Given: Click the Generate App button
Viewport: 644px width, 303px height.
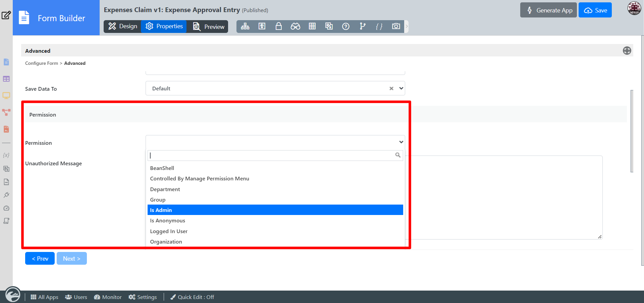Looking at the screenshot, I should [x=548, y=10].
